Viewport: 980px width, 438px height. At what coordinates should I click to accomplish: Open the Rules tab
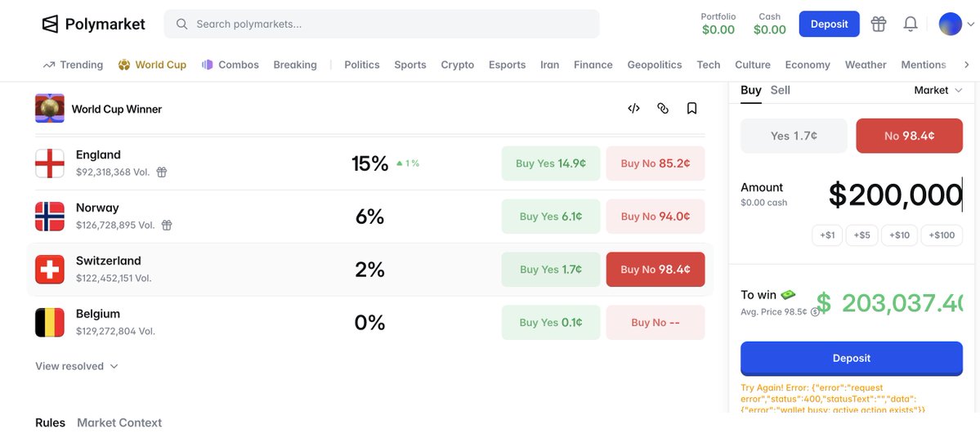click(x=50, y=422)
